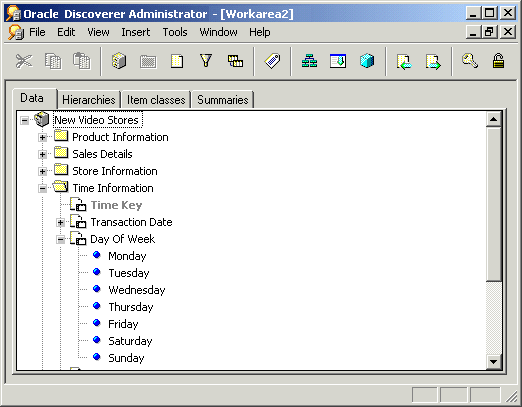
Task: Click the Time Key item icon
Action: pyautogui.click(x=78, y=204)
